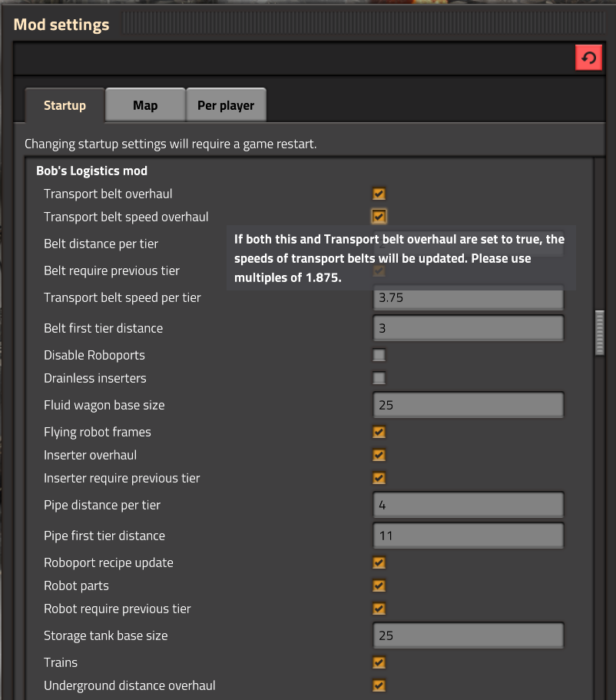Uncheck Flying robot frames
Image resolution: width=616 pixels, height=700 pixels.
pyautogui.click(x=379, y=432)
